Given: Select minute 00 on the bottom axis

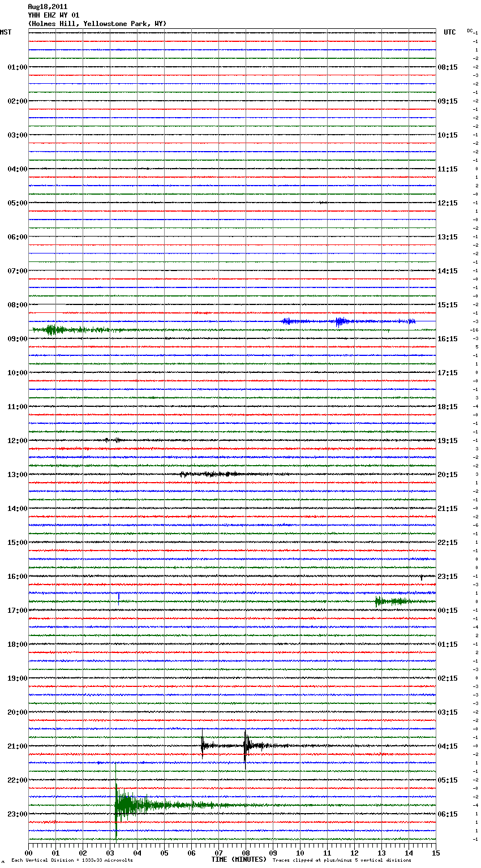Looking at the screenshot, I should click(29, 853).
